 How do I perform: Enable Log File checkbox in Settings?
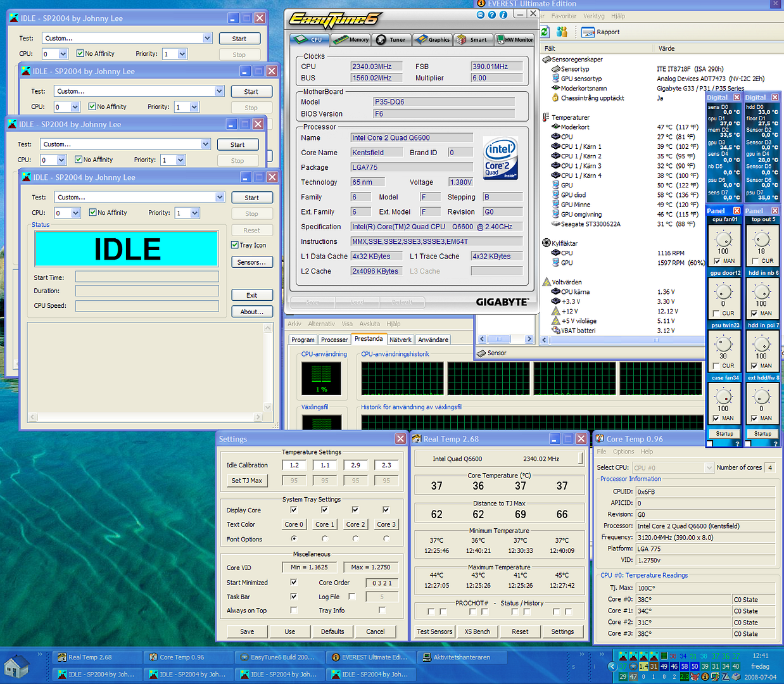[x=352, y=596]
